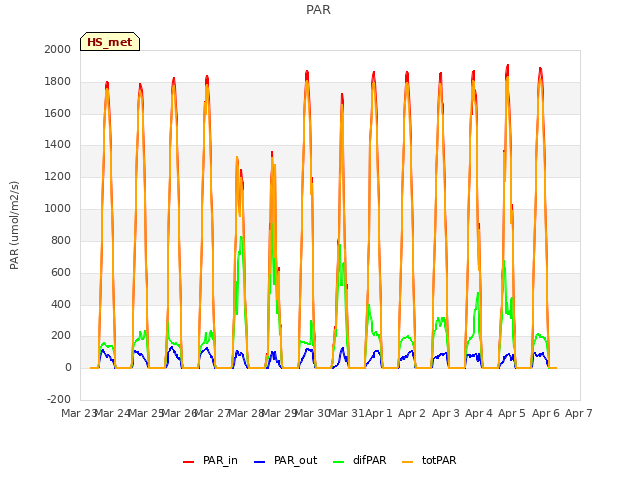Click the 1000 y-axis tick label
Viewport: 640px width, 480px height.
click(x=58, y=209)
